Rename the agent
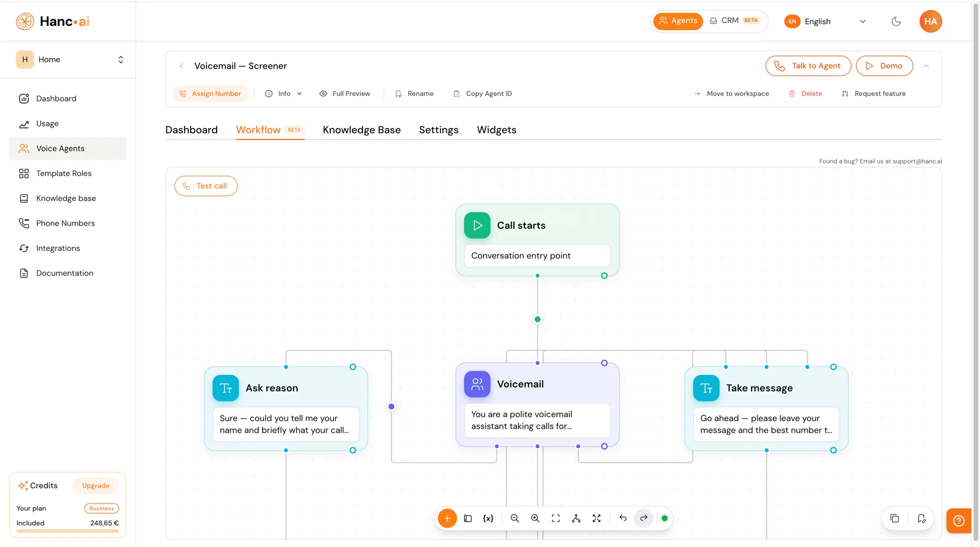This screenshot has height=547, width=980. point(415,94)
